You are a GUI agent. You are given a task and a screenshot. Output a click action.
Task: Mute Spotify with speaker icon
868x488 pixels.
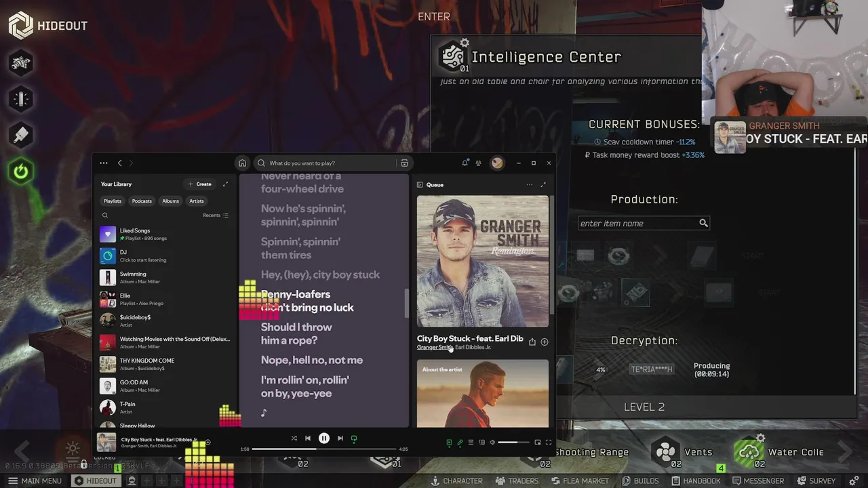[x=493, y=443]
